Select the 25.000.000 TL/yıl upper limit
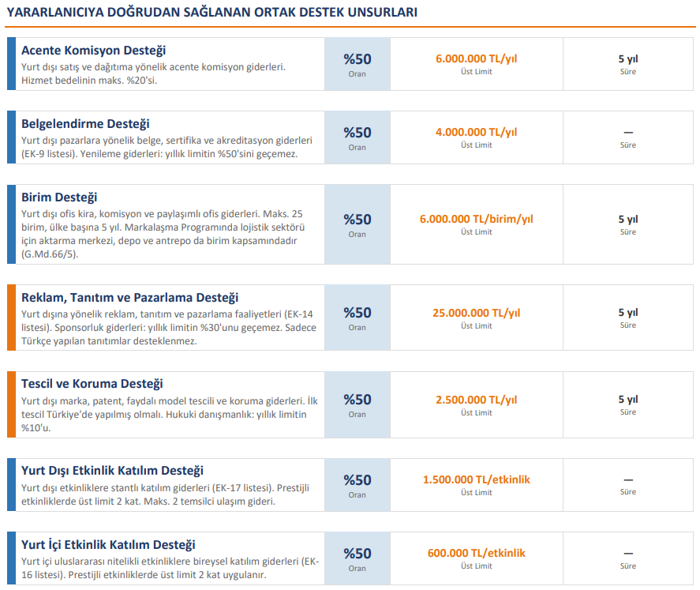Viewport: 700px width, 590px height. click(x=476, y=313)
